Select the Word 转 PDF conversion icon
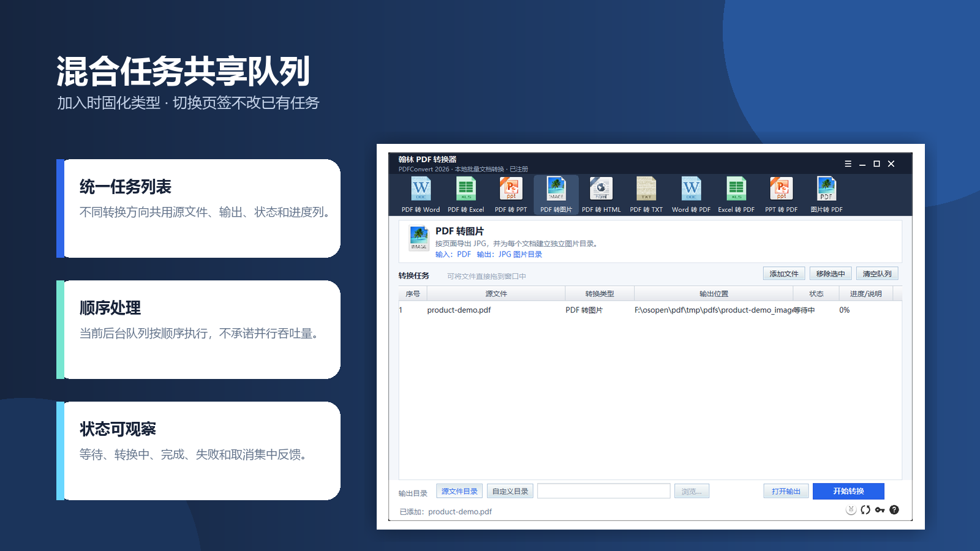Screen dimensions: 980x551 (x=691, y=195)
